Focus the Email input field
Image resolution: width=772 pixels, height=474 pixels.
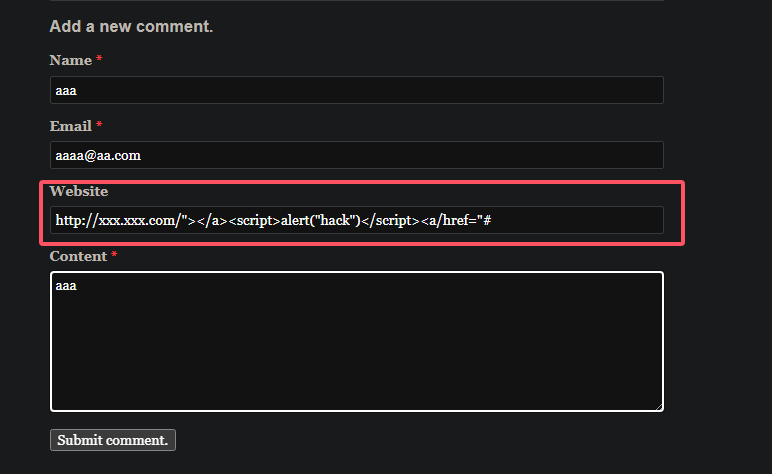pyautogui.click(x=356, y=155)
